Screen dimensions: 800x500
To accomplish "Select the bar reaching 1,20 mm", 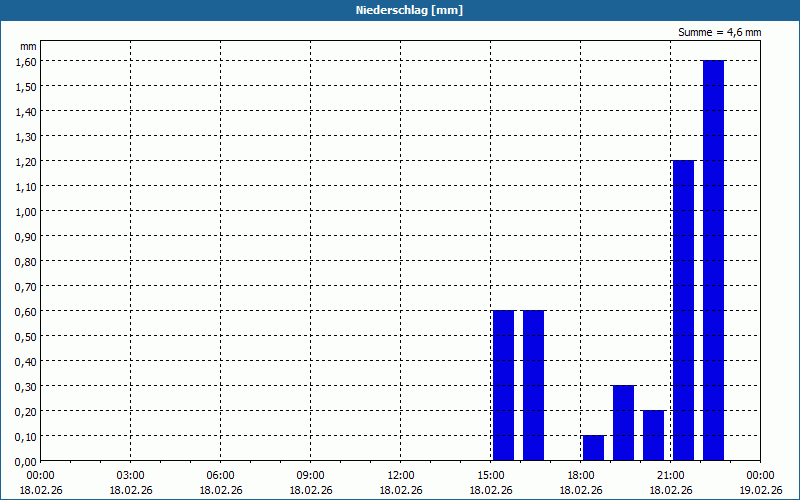I will point(683,310).
